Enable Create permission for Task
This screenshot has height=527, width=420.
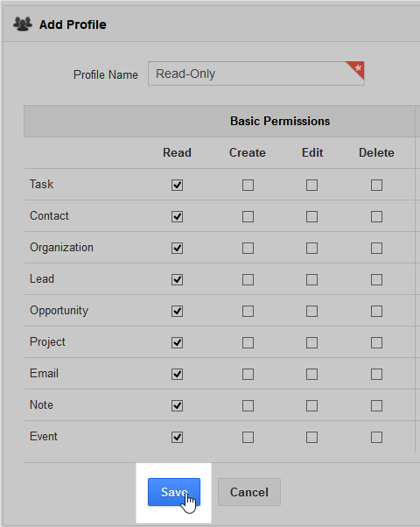point(248,185)
